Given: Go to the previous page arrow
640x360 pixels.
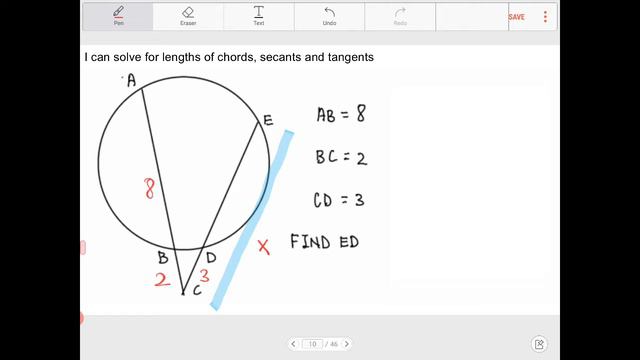Looking at the screenshot, I should click(x=293, y=344).
